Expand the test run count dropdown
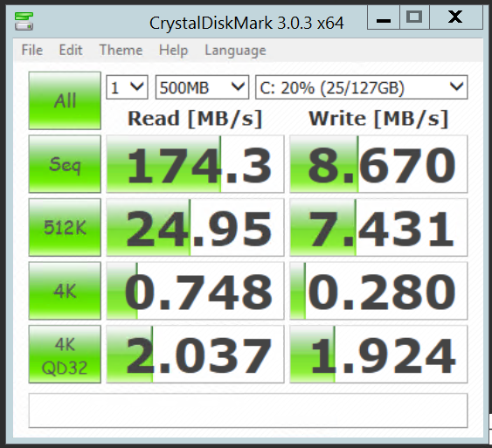The height and width of the screenshot is (448, 492). 127,87
